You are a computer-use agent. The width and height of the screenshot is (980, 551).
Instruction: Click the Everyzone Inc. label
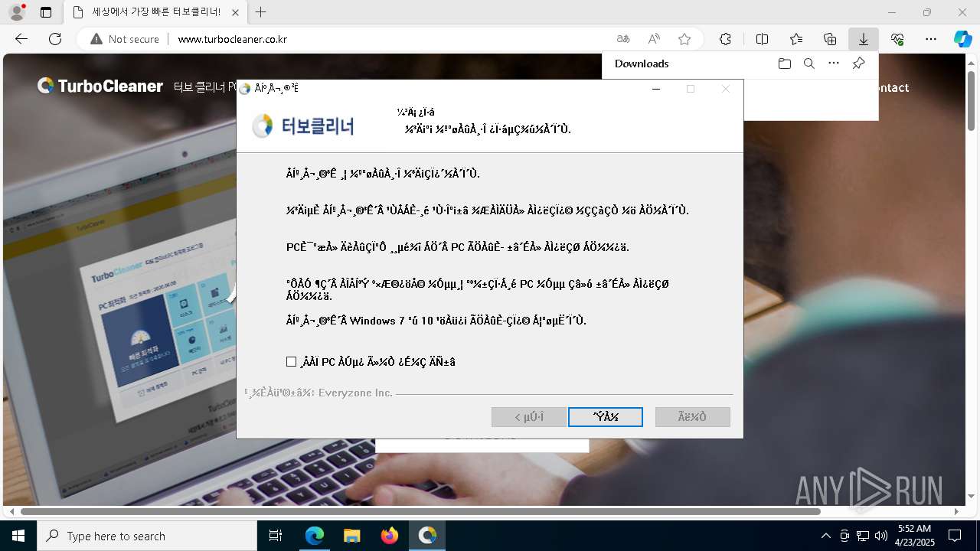click(356, 393)
